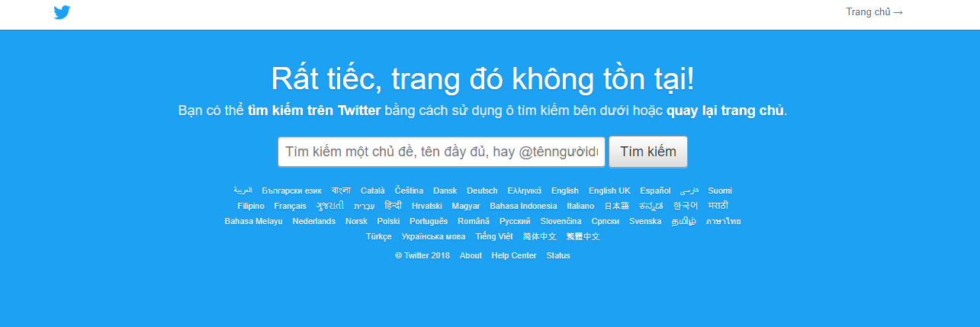This screenshot has height=327, width=980.
Task: Open the 'tìm kiếm trên Twitter' link
Action: (x=314, y=111)
